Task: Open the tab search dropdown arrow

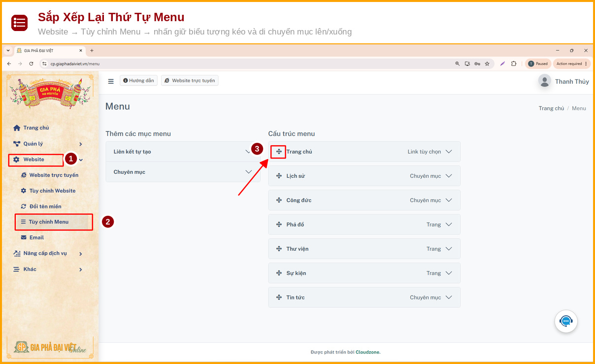Action: (x=8, y=50)
